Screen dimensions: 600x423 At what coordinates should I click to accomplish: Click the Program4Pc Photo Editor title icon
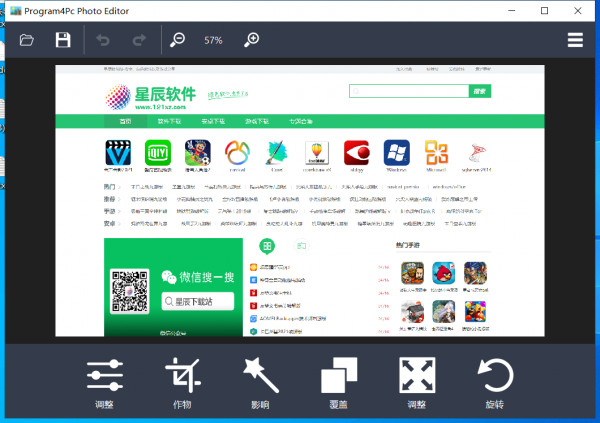16,11
